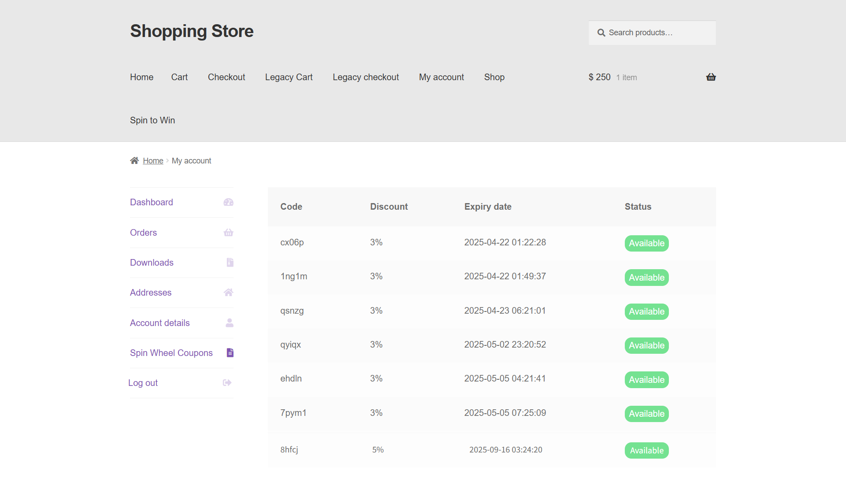Screen dimensions: 846x504
Task: Click the shopping basket cart icon
Action: tap(711, 77)
